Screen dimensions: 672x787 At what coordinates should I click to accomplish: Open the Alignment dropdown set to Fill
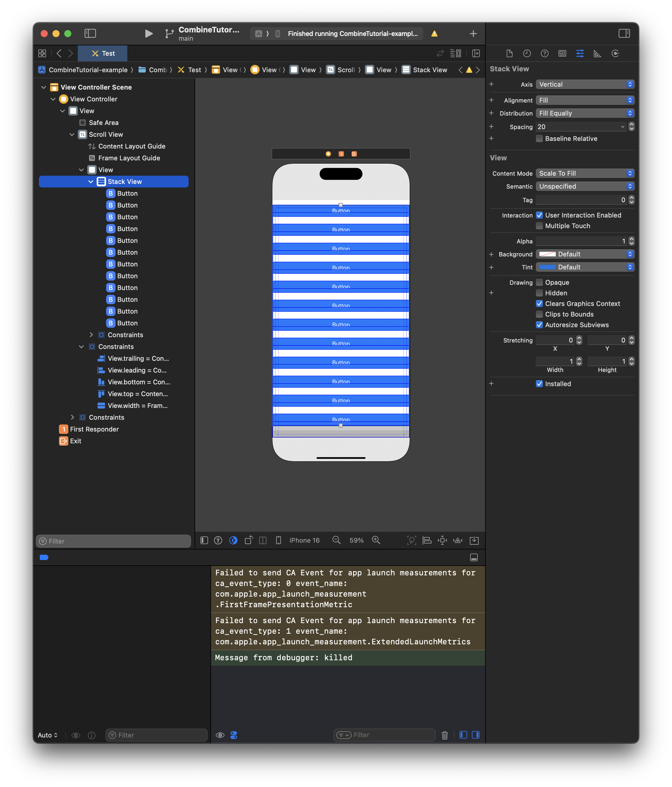click(x=585, y=100)
